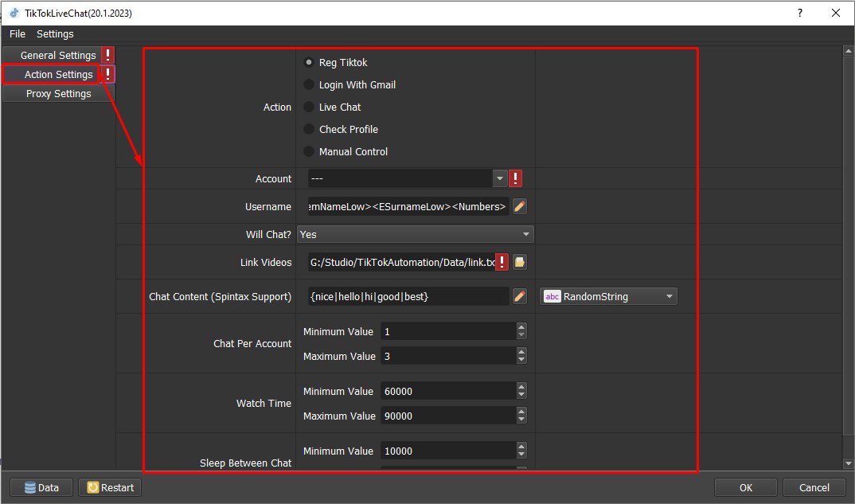Click the Chat Per Account Maximum Value field
Image resolution: width=855 pixels, height=504 pixels.
(448, 356)
